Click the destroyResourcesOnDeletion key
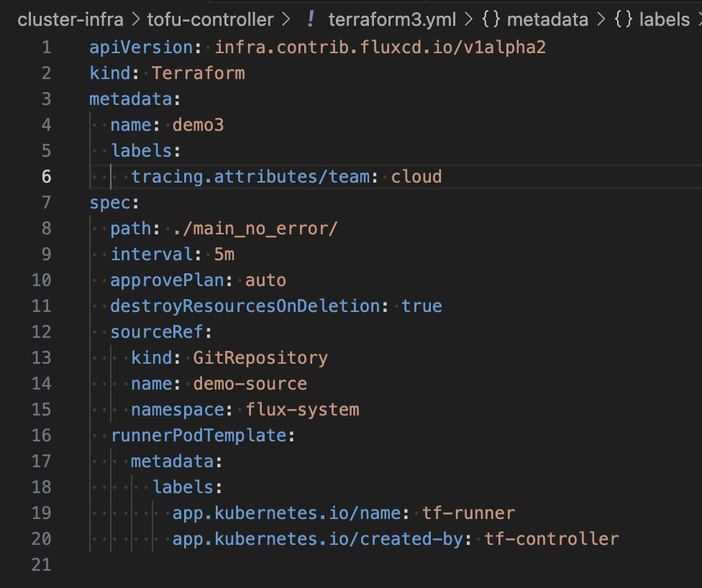 click(x=245, y=306)
